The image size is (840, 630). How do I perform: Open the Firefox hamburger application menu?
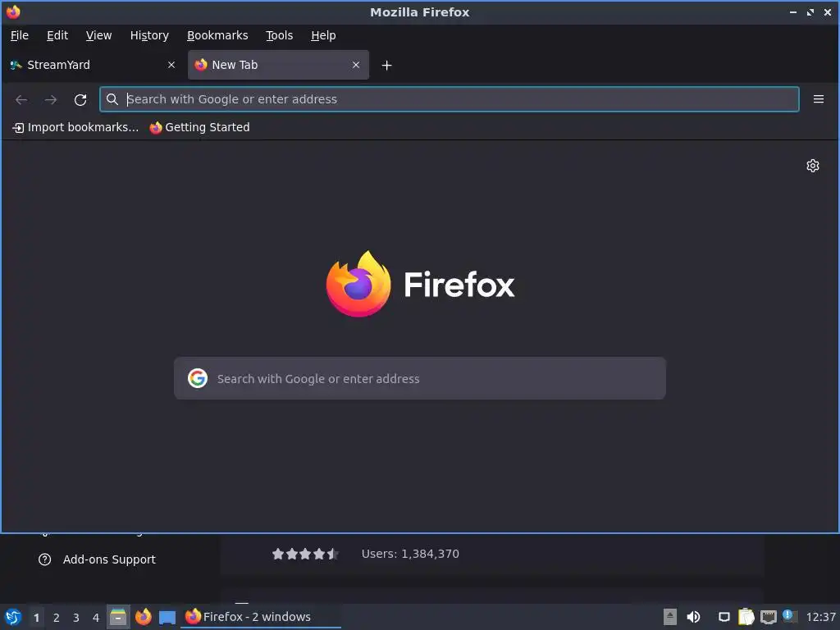[819, 99]
